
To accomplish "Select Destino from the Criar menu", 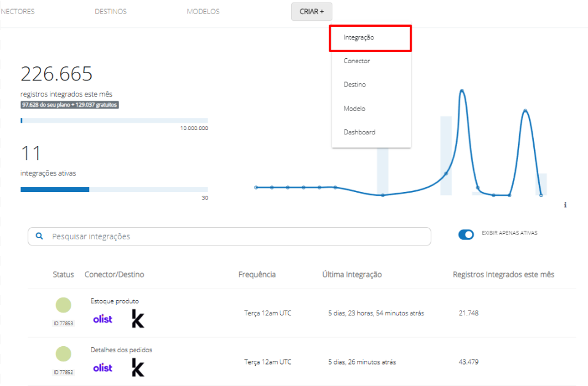I will coord(355,85).
